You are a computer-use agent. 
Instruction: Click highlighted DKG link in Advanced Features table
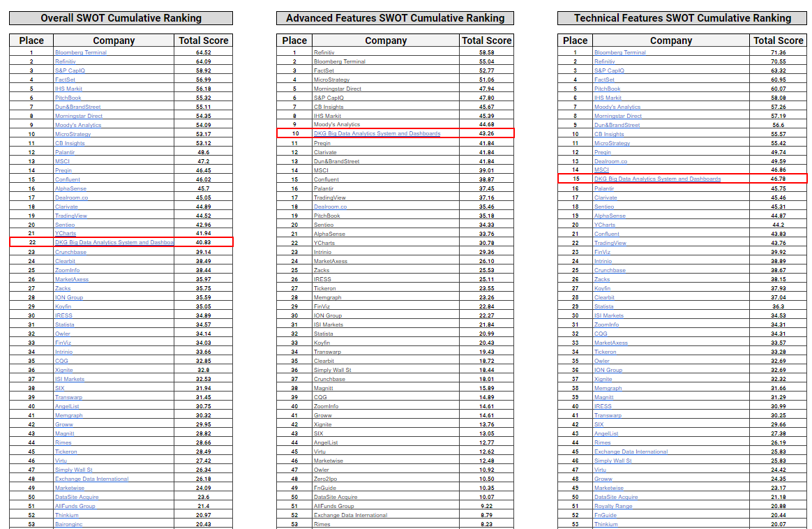click(x=377, y=134)
